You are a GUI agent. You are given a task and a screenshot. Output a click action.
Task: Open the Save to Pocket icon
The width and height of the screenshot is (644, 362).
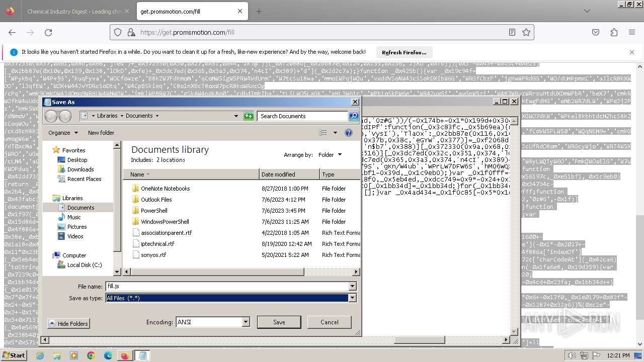click(x=596, y=32)
